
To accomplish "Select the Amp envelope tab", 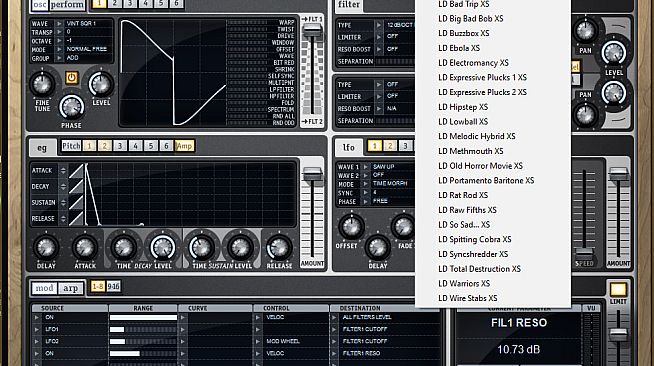I will tap(184, 146).
